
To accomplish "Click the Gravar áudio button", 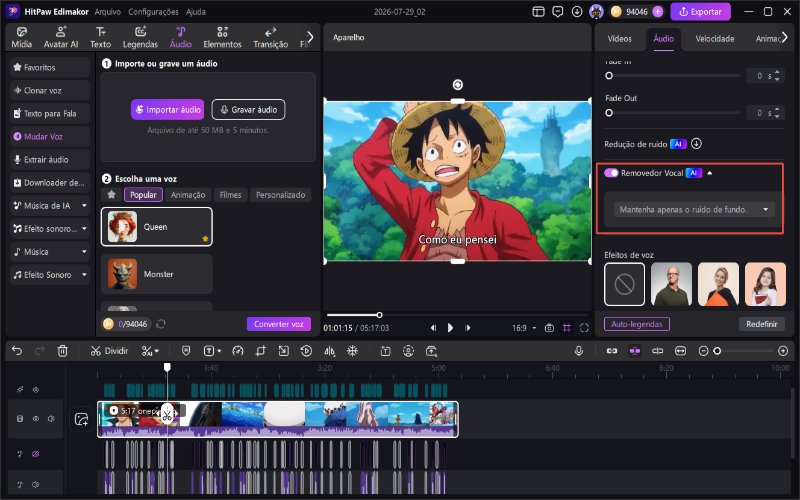I will coord(248,110).
